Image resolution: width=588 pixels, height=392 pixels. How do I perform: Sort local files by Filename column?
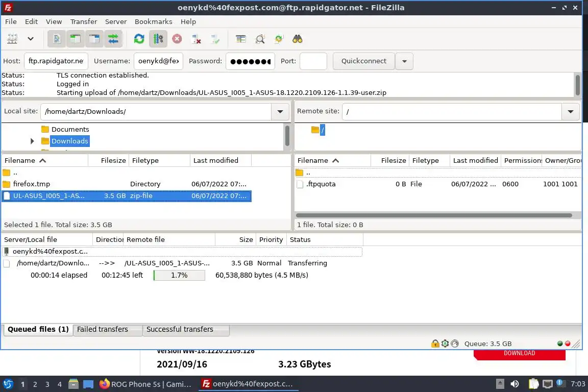pyautogui.click(x=44, y=161)
